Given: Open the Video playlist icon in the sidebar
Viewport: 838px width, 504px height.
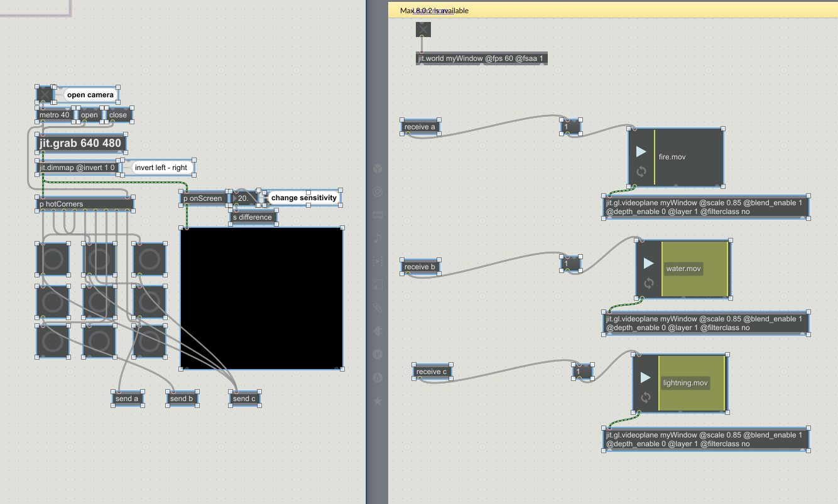Looking at the screenshot, I should 378,261.
